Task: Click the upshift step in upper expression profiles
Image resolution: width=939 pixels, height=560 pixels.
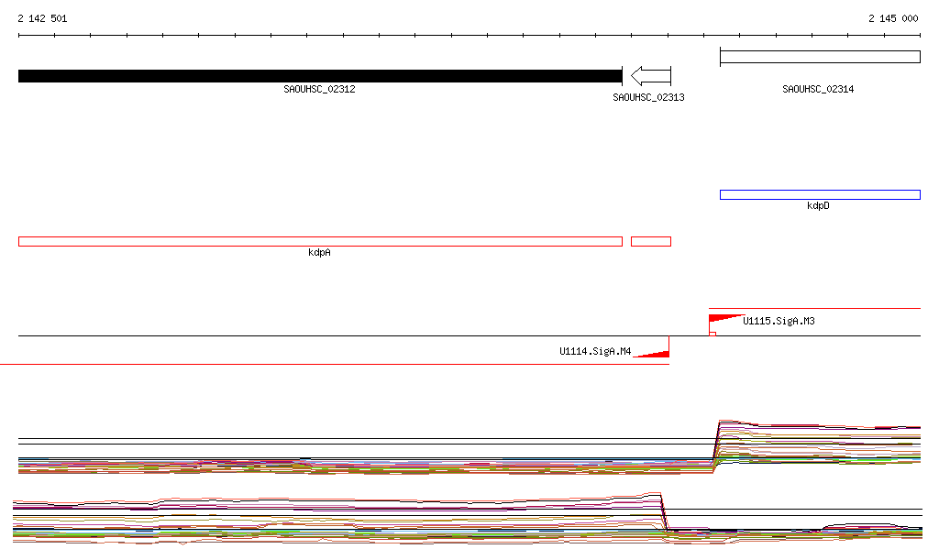Action: point(715,443)
